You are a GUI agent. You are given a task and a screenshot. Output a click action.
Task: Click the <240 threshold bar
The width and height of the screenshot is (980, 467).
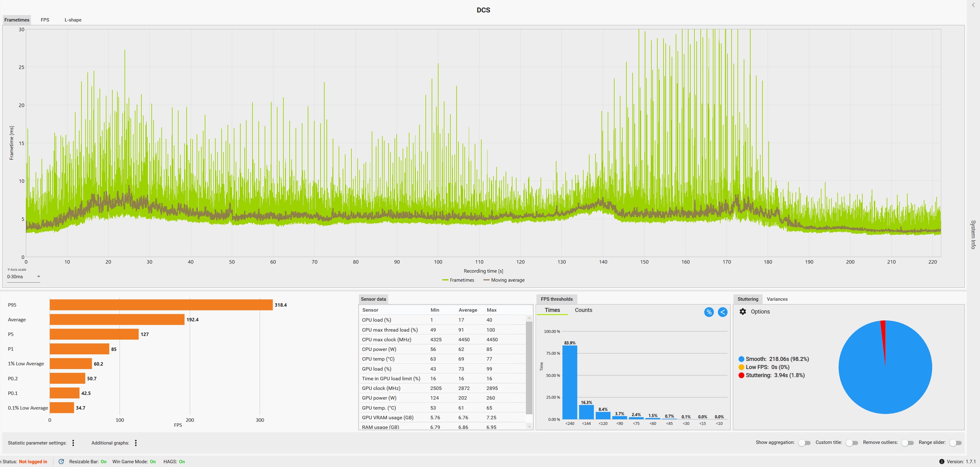click(570, 382)
